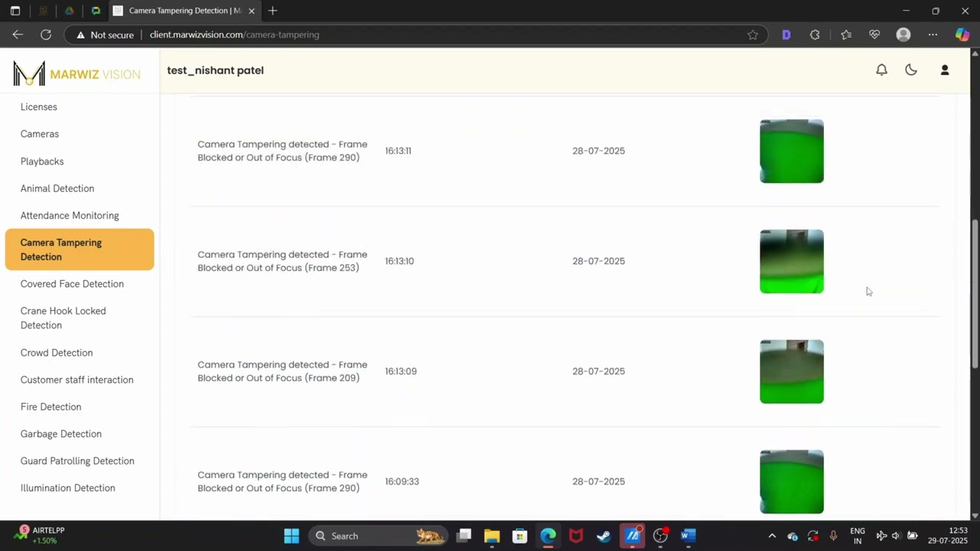Open thumbnail for 16:09:33 event
Screen dimensions: 980x551
[792, 481]
